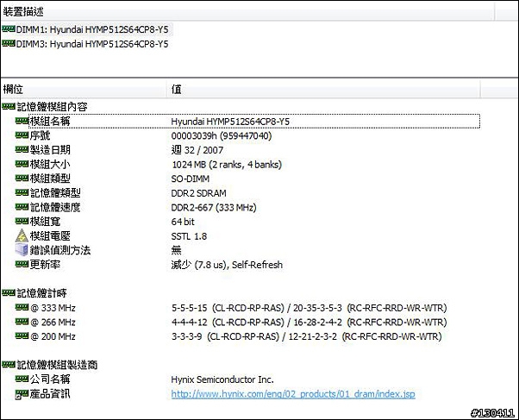Click the value 週 32 / 2007
This screenshot has height=420, width=519.
click(x=197, y=150)
